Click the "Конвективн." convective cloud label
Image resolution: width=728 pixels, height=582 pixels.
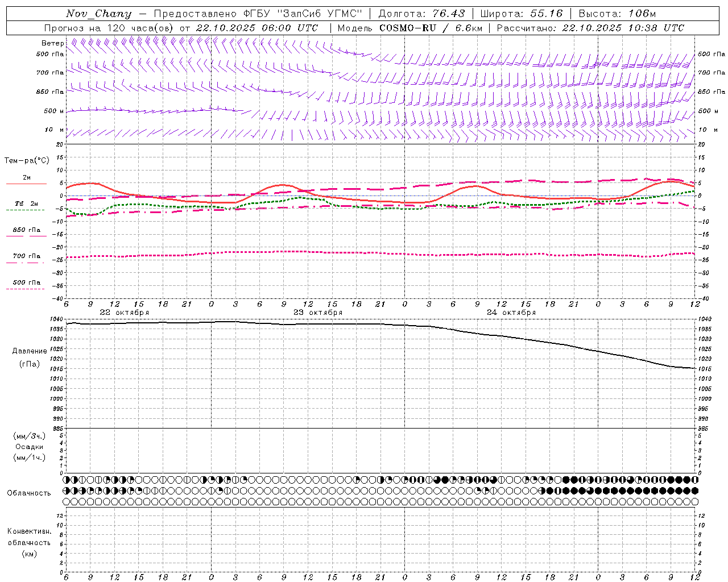click(x=29, y=531)
